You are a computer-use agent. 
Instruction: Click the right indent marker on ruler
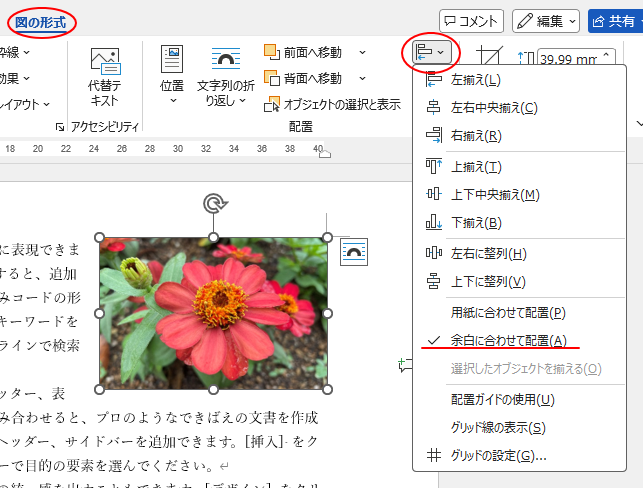point(324,155)
